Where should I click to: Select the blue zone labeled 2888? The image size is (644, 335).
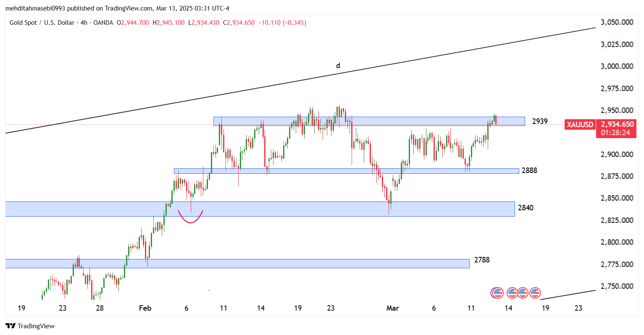pyautogui.click(x=347, y=171)
